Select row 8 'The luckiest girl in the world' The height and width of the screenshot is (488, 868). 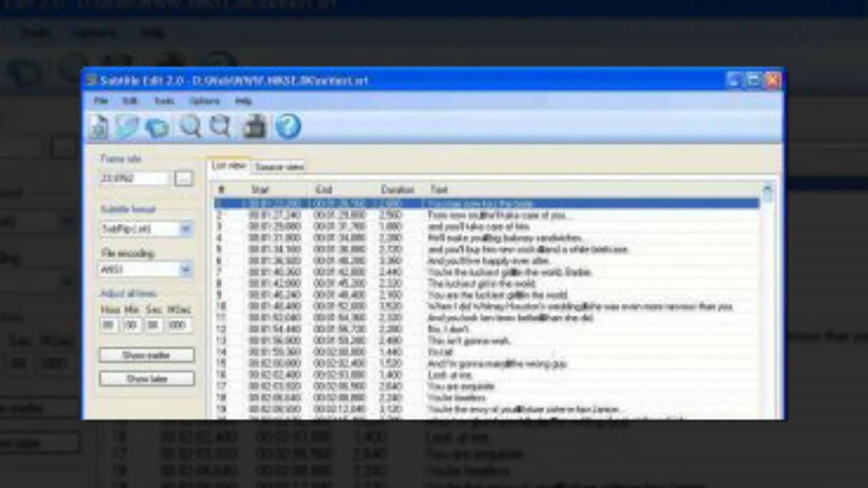(x=486, y=283)
